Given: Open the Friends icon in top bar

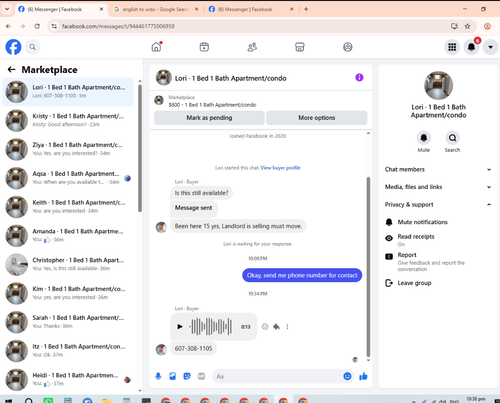Looking at the screenshot, I should [252, 47].
